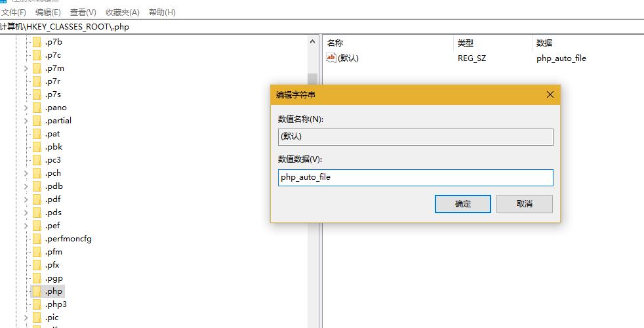Viewport: 644px width, 328px height.
Task: Expand the .pdf key arrow
Action: coord(26,199)
